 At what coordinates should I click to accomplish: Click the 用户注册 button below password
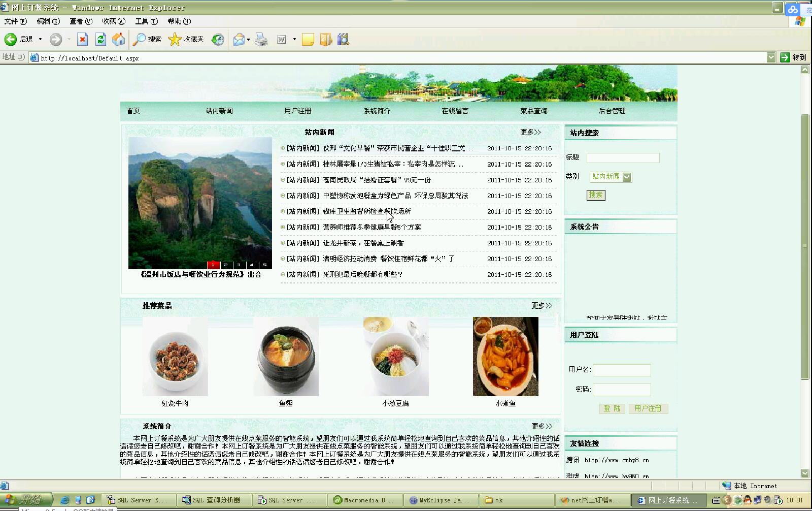pos(648,408)
